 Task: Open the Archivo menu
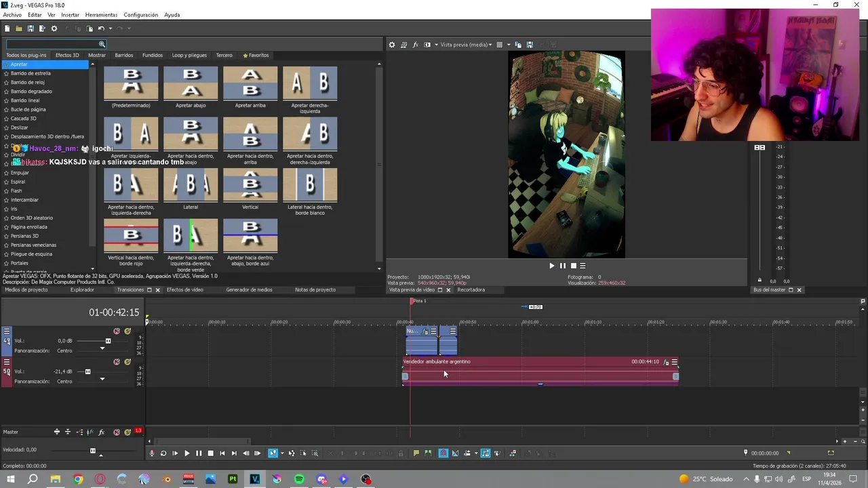point(12,15)
